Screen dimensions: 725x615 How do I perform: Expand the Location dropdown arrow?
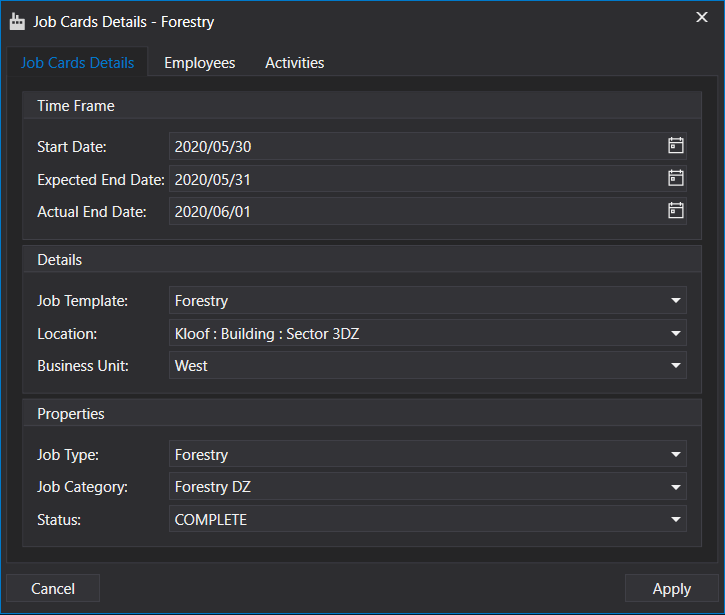pyautogui.click(x=676, y=333)
